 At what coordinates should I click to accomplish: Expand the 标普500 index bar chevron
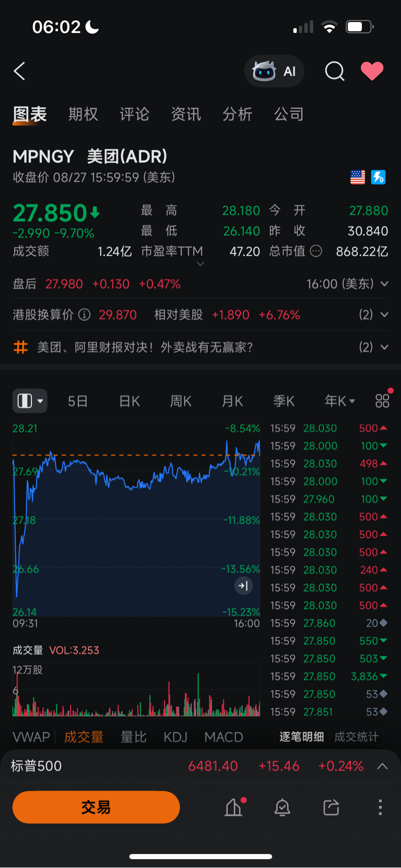click(382, 766)
